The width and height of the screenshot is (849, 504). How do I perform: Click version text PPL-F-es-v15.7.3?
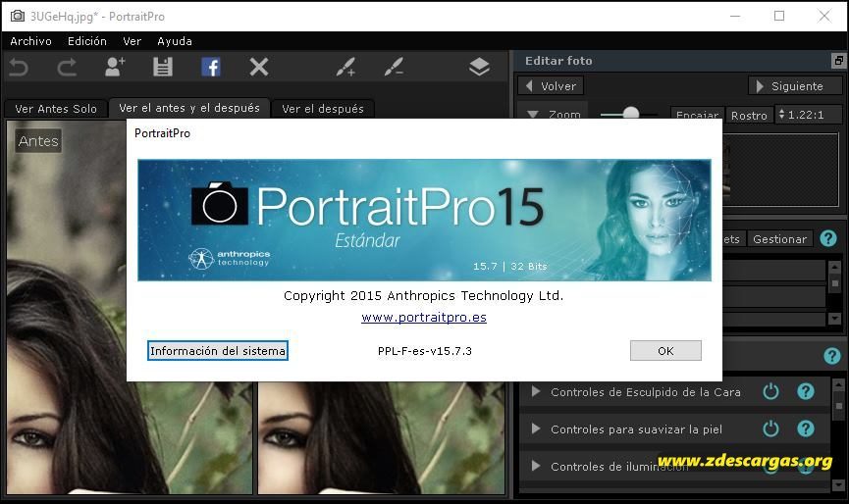(424, 351)
